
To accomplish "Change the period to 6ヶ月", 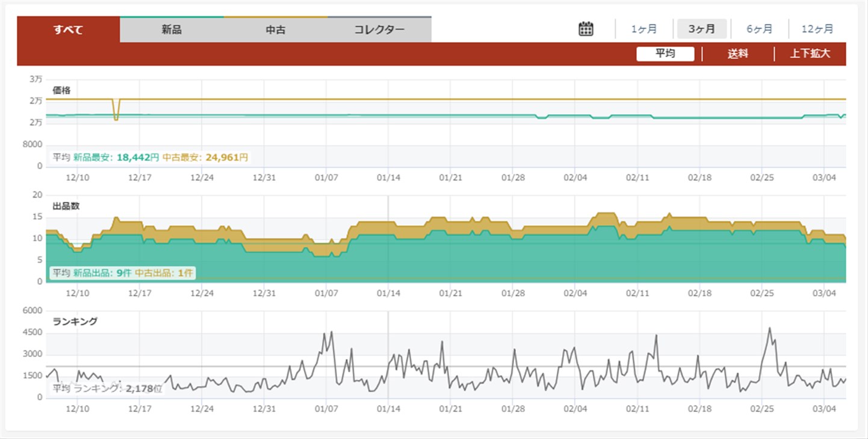I will [759, 29].
